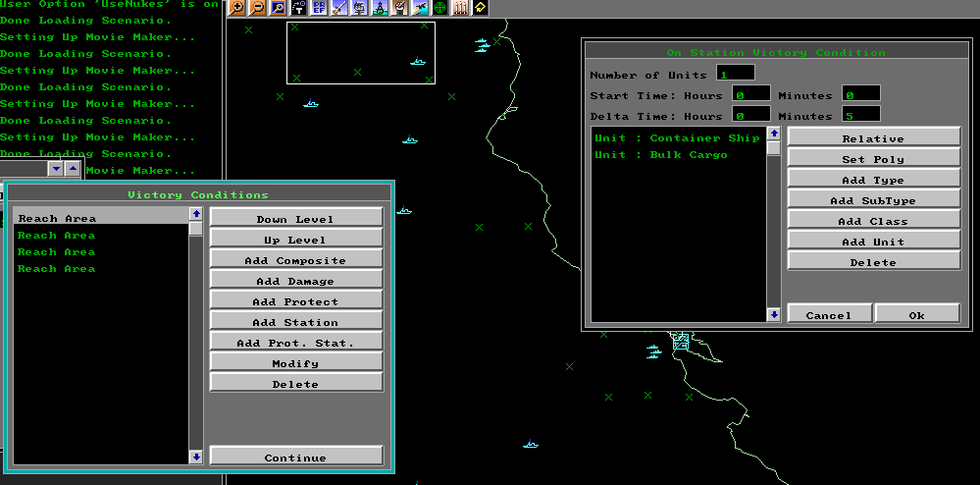Click the aircraft launch toolbar icon
The image size is (980, 485).
tap(420, 8)
